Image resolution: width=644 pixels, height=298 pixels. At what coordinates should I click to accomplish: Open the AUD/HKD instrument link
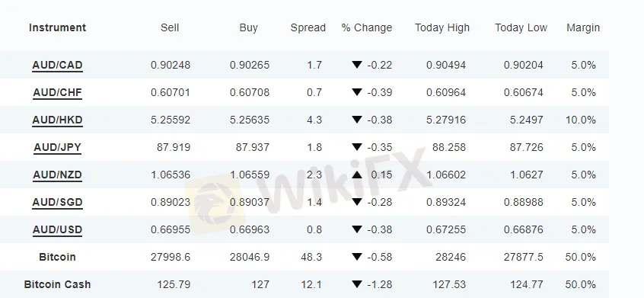tap(58, 120)
